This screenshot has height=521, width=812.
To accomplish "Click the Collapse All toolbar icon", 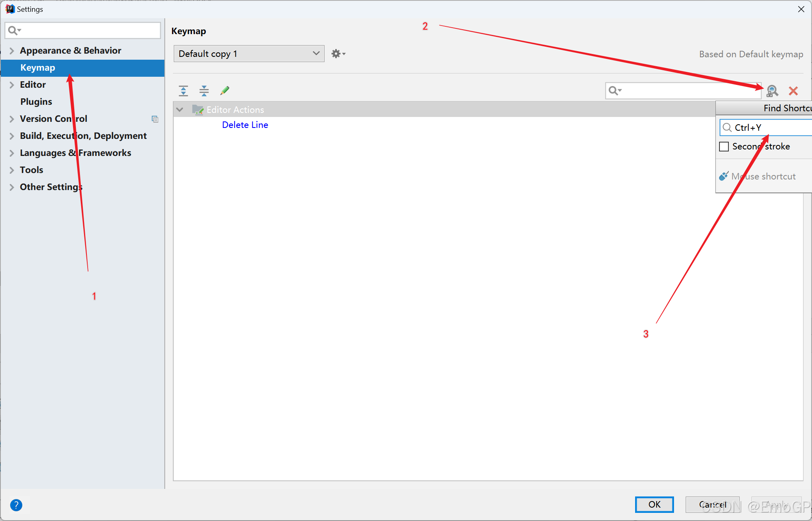I will coord(204,91).
